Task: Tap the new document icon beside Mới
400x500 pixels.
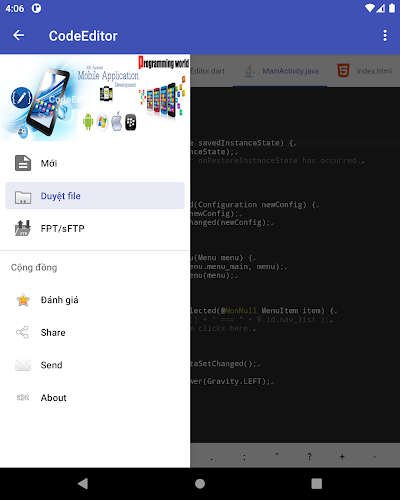Action: click(23, 163)
